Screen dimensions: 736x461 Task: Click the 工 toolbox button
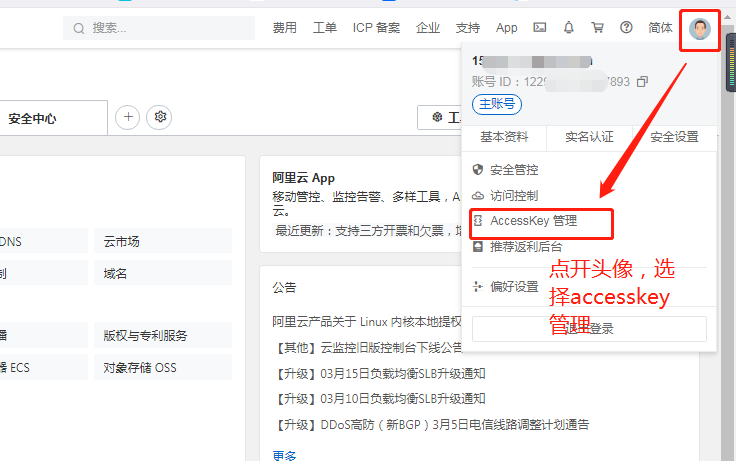(440, 117)
